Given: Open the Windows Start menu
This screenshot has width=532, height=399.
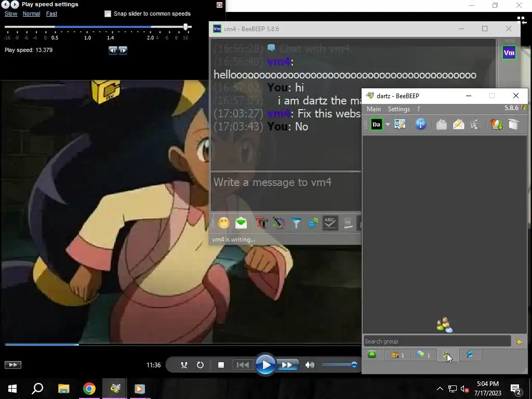Looking at the screenshot, I should (12, 389).
